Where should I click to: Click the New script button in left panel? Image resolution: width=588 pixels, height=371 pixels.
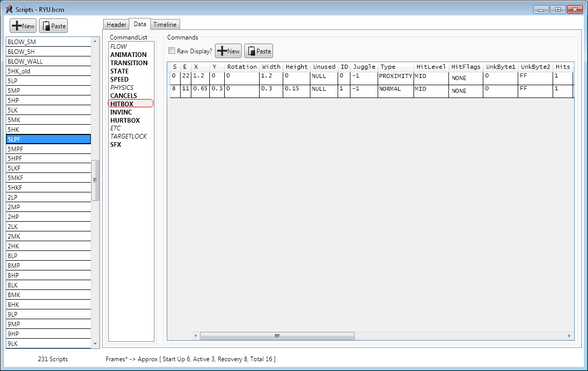23,26
